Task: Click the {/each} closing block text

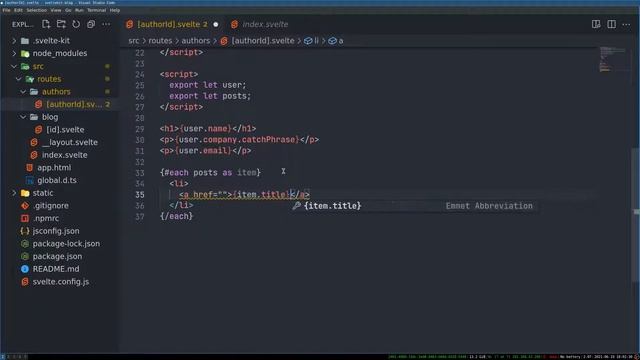Action: (176, 216)
